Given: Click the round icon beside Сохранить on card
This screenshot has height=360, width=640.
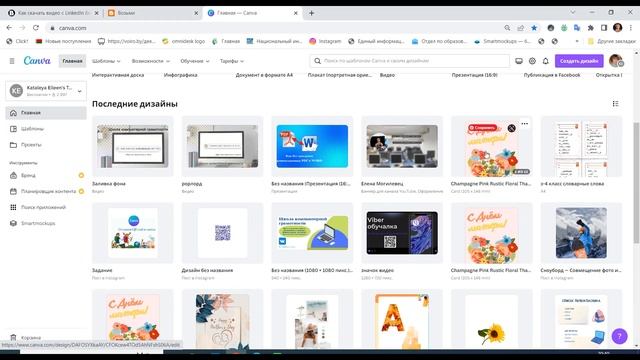Looking at the screenshot, I should pos(511,128).
